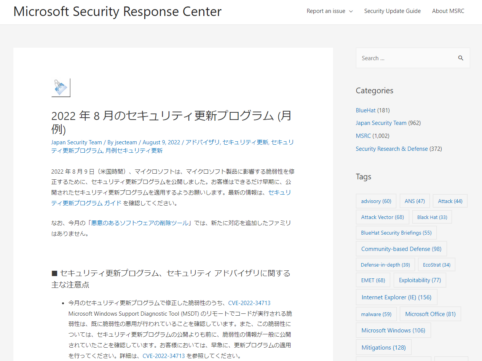Screen dimensions: 482x361
Task: Go to Microsoft Security Response Center home
Action: click(x=117, y=11)
